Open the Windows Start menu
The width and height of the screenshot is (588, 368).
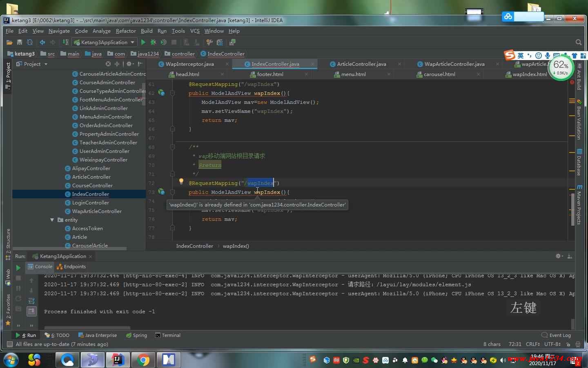11,360
